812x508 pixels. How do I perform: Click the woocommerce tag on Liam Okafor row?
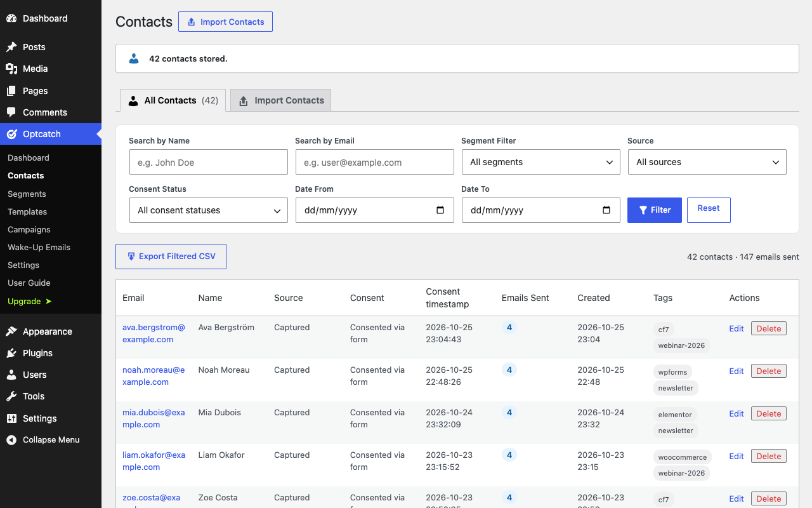(x=683, y=457)
